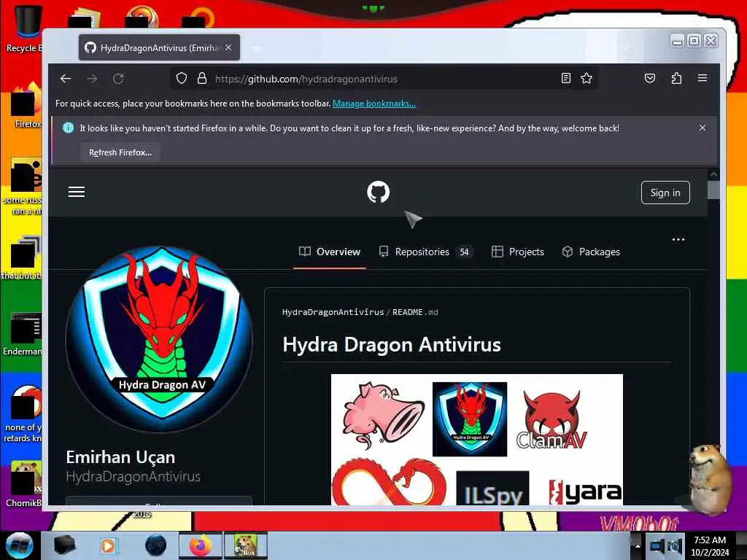This screenshot has width=747, height=560.
Task: View site security padlock info
Action: 202,78
